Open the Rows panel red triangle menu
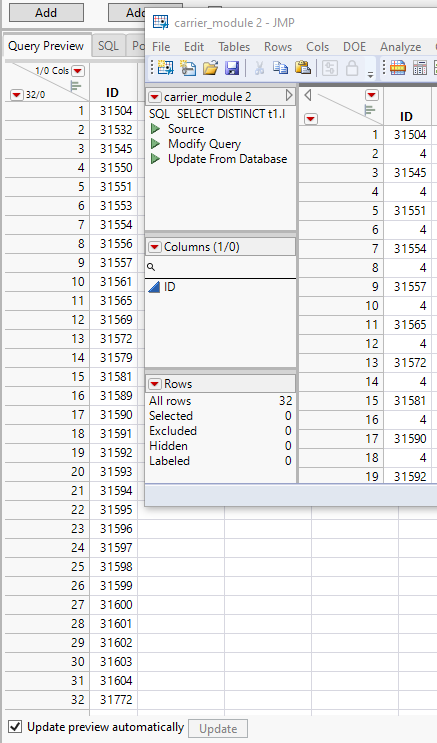 click(155, 384)
